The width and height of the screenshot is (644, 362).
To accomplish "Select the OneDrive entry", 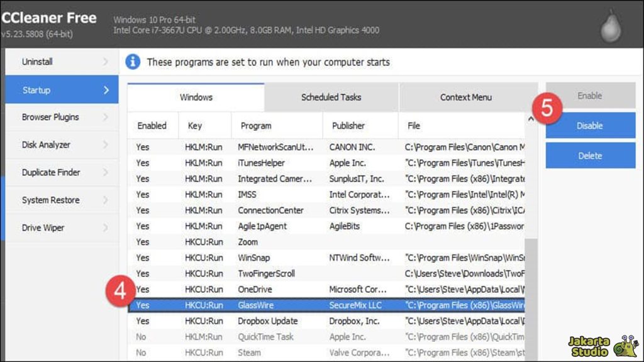I will click(x=326, y=289).
